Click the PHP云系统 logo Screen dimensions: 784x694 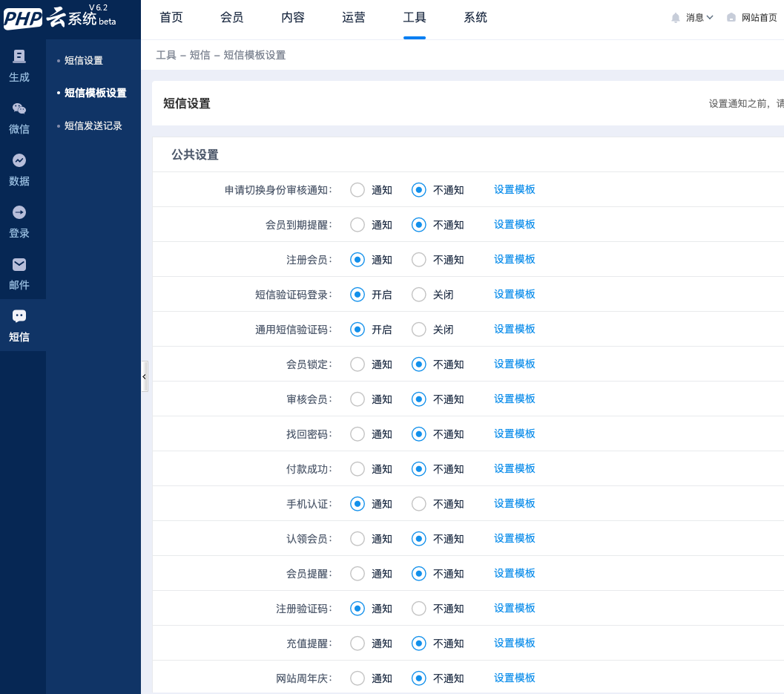coord(61,18)
